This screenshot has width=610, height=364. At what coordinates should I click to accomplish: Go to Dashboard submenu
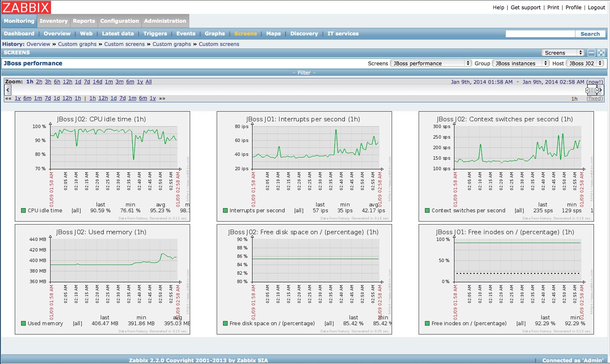coord(19,34)
